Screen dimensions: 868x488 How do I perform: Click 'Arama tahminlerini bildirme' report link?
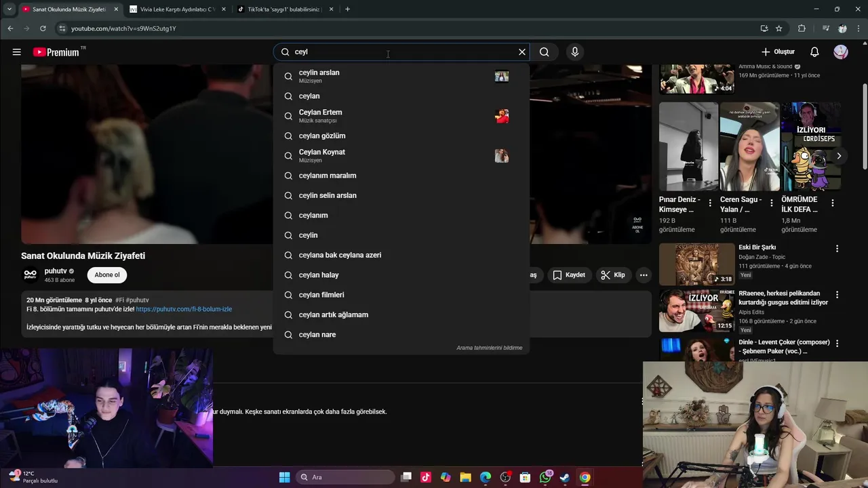[489, 348]
